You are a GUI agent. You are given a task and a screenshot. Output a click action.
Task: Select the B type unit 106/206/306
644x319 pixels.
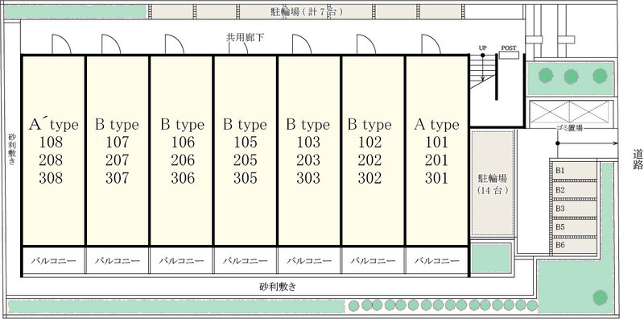click(182, 151)
